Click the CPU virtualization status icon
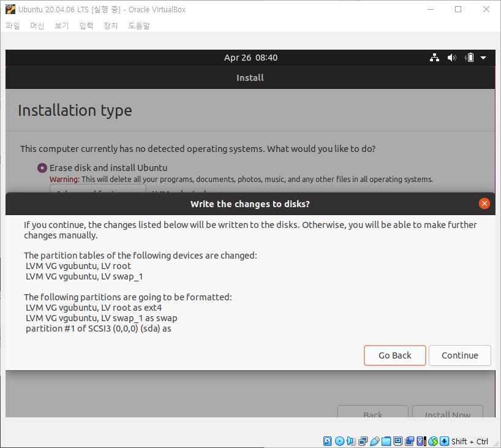Screen dimensions: 501x448 pyautogui.click(x=421, y=441)
